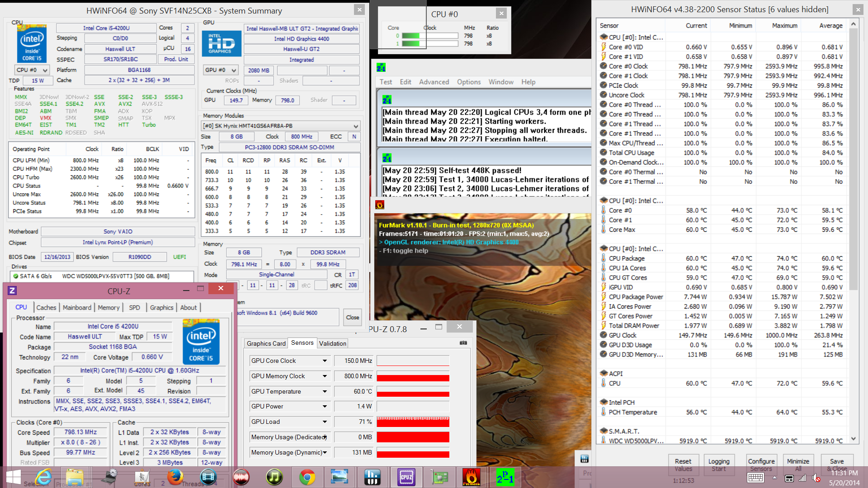Viewport: 868px width, 488px height.
Task: Open Prime95 Test menu
Action: click(x=386, y=82)
